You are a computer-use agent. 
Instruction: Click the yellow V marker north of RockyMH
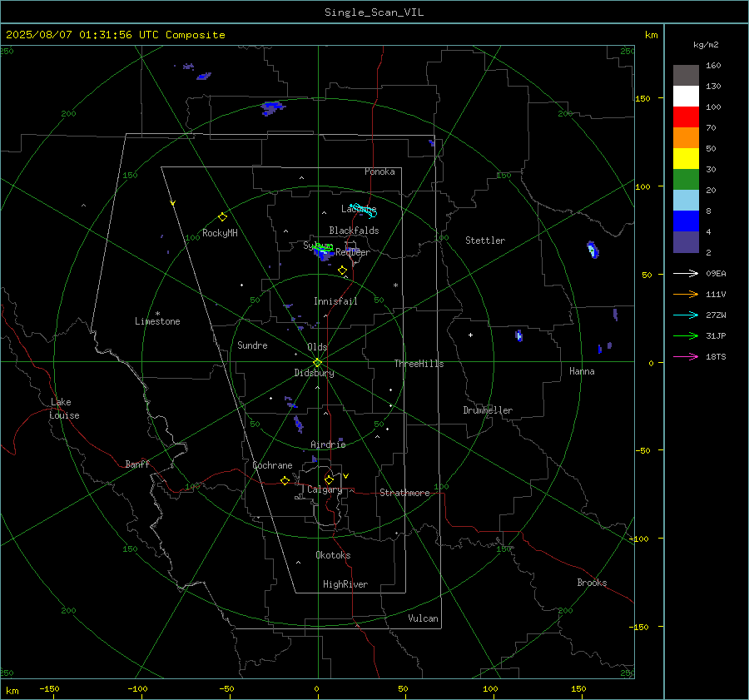pos(173,203)
